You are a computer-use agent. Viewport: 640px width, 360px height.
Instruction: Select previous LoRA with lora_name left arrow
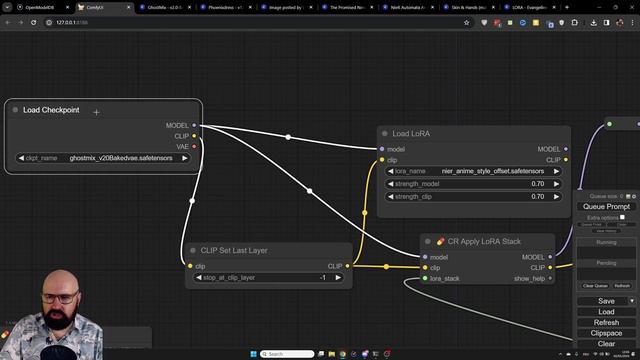coord(391,171)
